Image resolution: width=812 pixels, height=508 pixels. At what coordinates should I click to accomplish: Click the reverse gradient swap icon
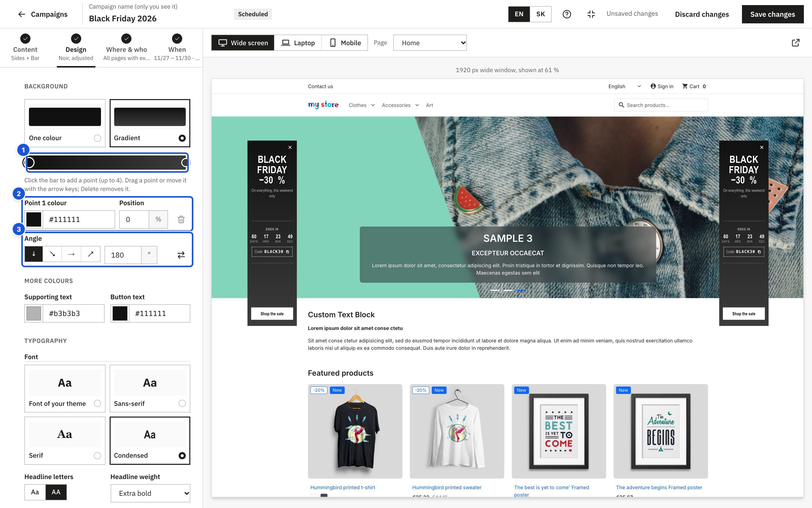[181, 255]
